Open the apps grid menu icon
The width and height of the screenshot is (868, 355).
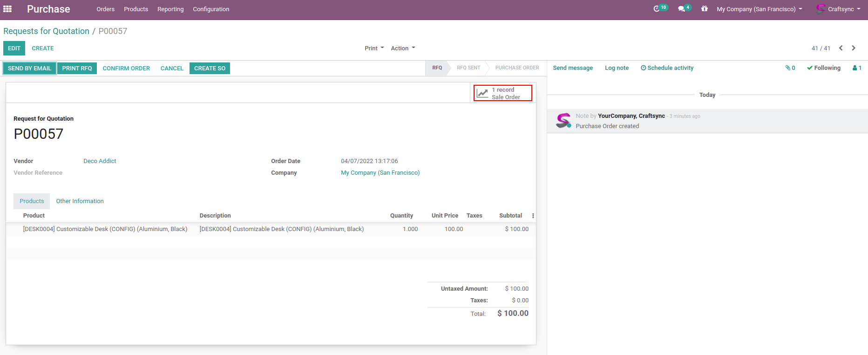pos(7,9)
